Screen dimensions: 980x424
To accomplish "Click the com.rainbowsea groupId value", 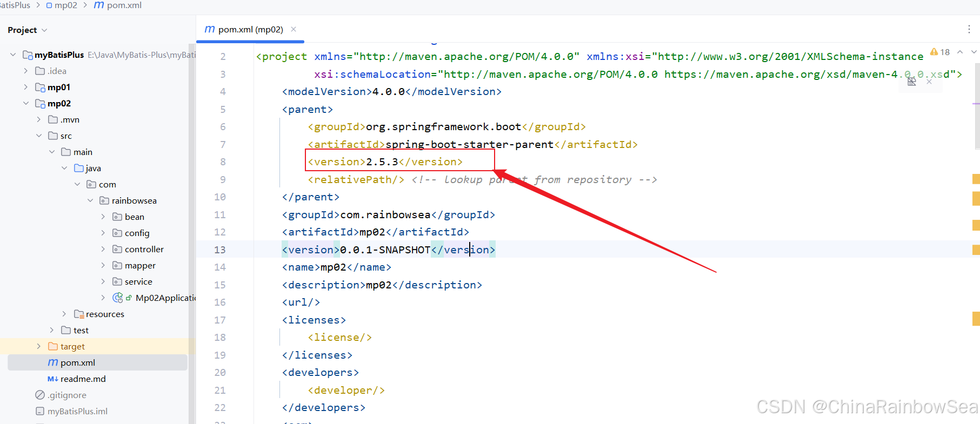I will (x=385, y=214).
